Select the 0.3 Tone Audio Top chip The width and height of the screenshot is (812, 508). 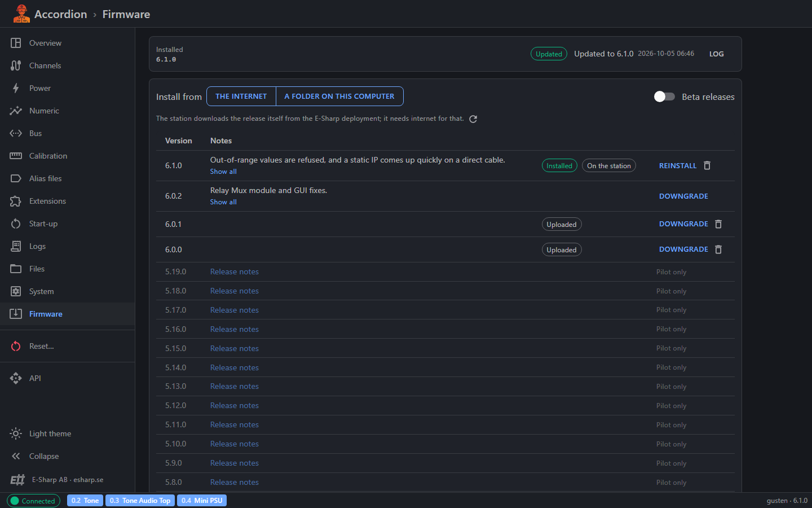click(x=140, y=501)
